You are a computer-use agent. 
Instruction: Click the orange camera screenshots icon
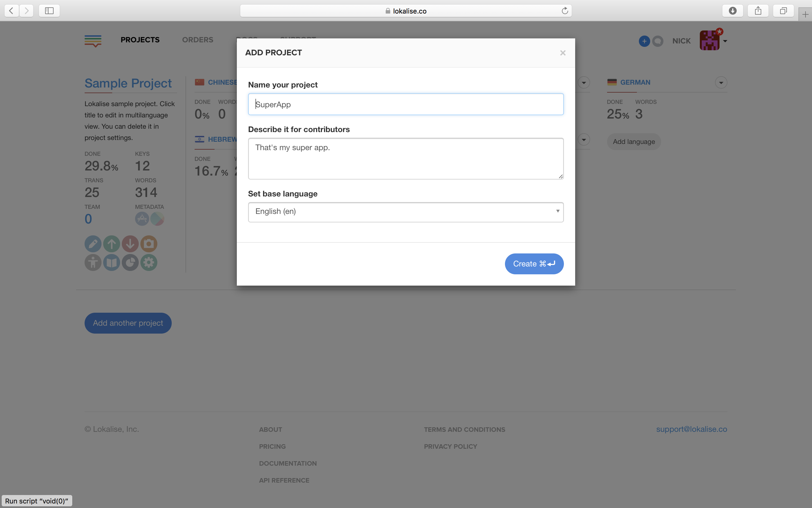coord(149,244)
